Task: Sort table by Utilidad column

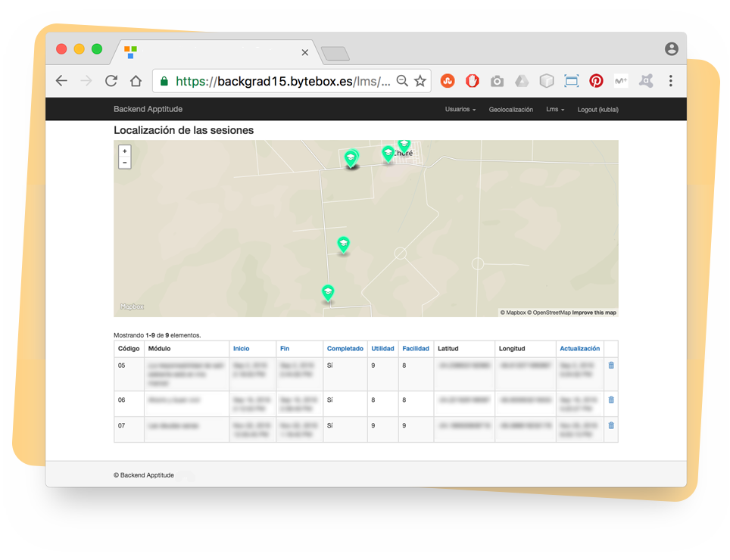Action: [382, 348]
